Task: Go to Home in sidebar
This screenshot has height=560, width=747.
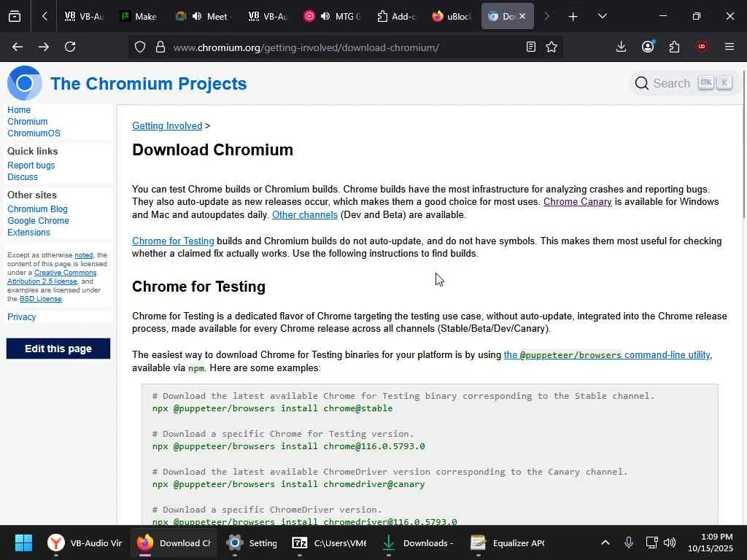Action: (18, 110)
